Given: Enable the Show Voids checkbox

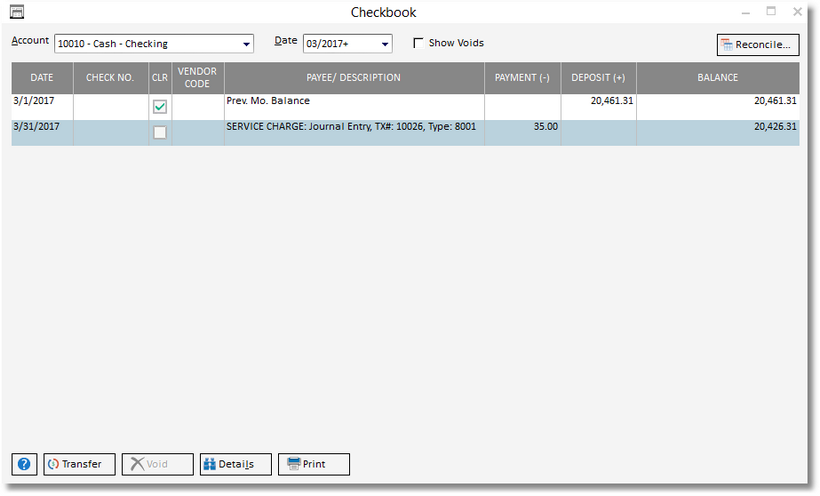Looking at the screenshot, I should [418, 43].
